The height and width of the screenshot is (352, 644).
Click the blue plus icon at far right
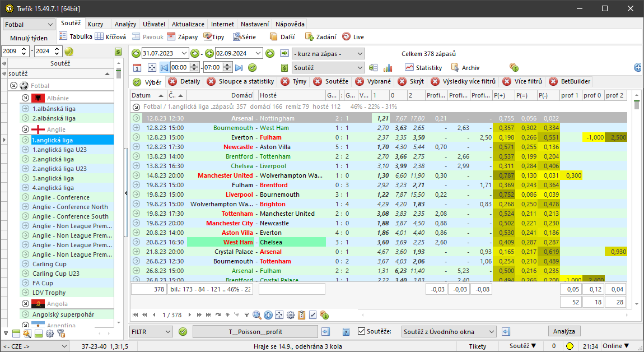[x=638, y=67]
